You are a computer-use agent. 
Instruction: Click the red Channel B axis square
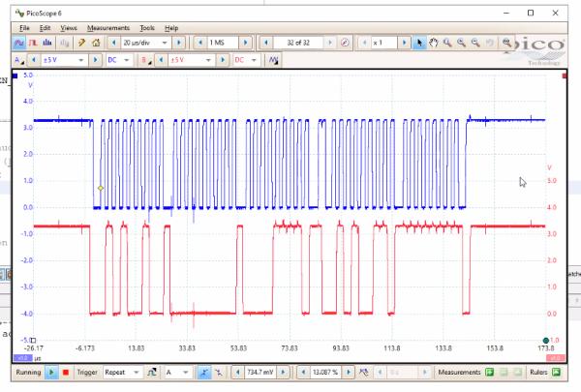565,75
